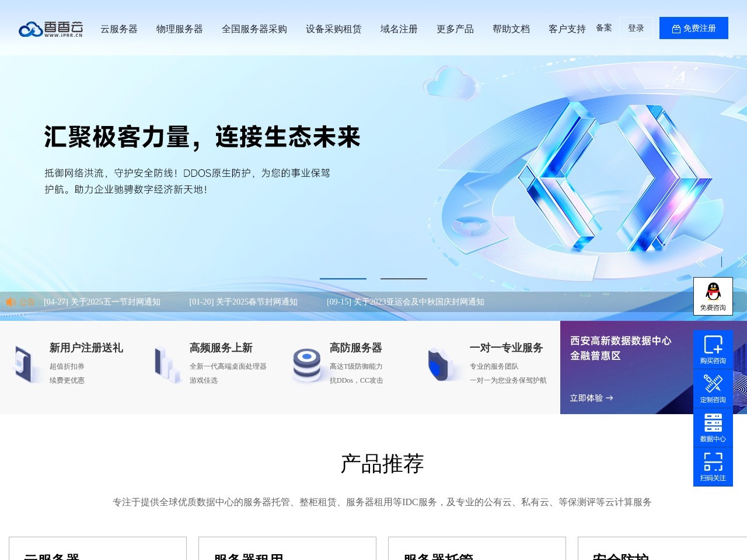Viewport: 747px width, 560px height.
Task: Click the 金融普惠区 text
Action: (x=595, y=356)
